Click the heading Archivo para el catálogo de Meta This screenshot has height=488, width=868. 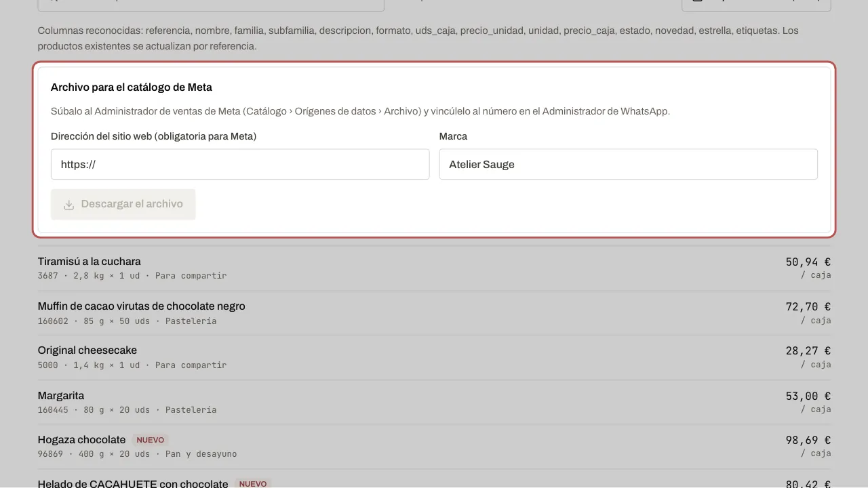[x=132, y=87]
